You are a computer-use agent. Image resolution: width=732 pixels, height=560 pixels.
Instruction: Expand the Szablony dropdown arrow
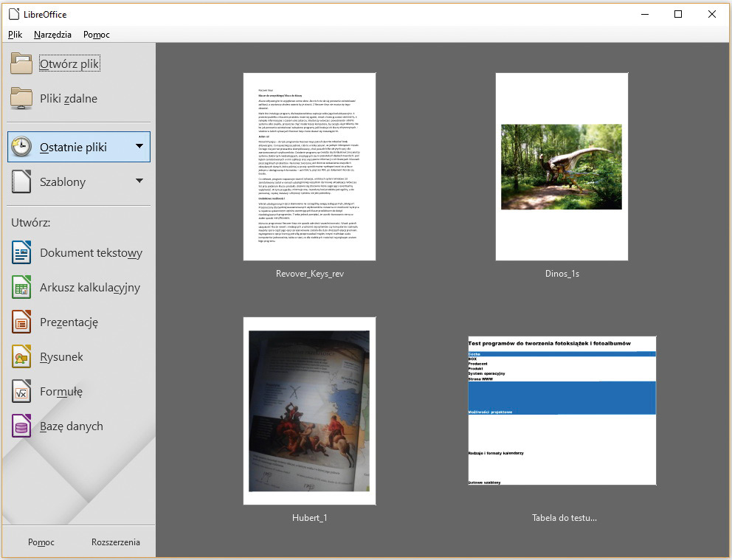click(139, 182)
